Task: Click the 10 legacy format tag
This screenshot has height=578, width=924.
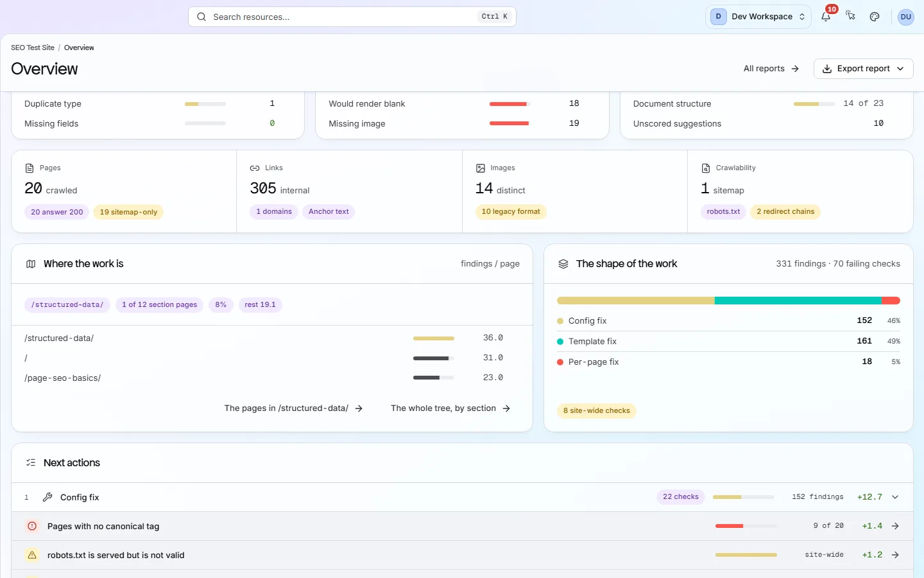Action: tap(511, 212)
